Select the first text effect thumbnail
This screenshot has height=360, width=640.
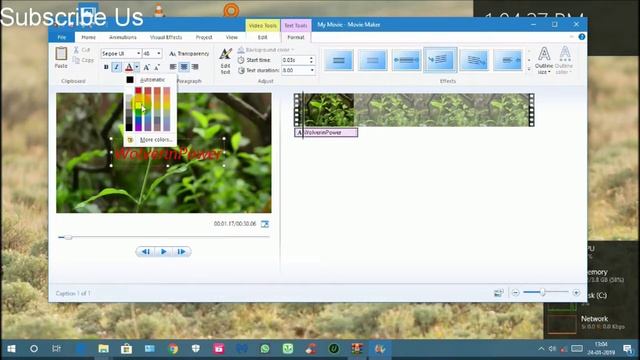[338, 60]
